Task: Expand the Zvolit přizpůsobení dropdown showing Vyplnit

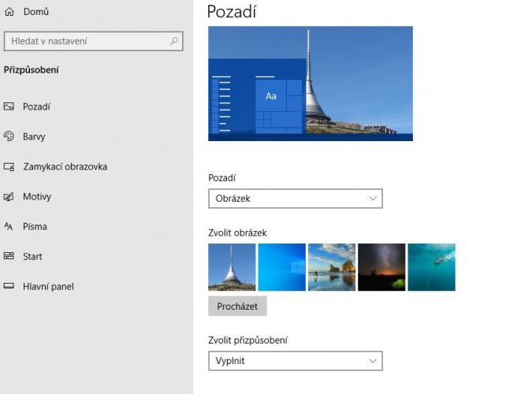Action: coord(296,361)
